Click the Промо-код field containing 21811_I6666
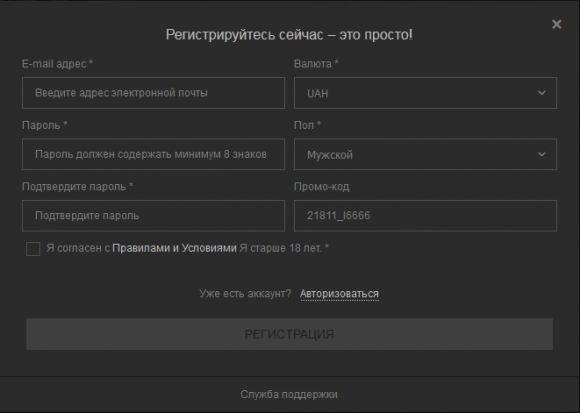Viewport: 580px width, 413px height. click(x=425, y=216)
